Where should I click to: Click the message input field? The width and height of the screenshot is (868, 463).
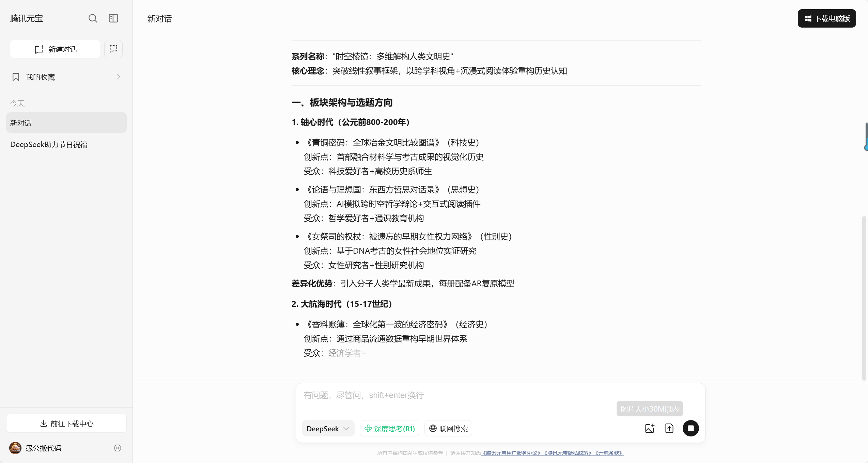[x=456, y=395]
